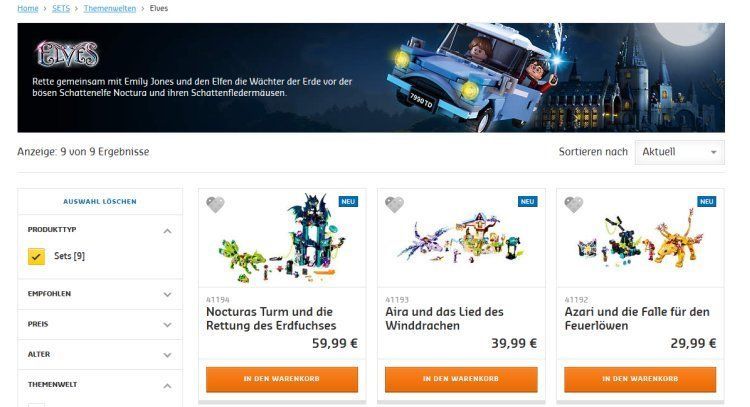The width and height of the screenshot is (750, 407).
Task: Go to Home breadcrumb link
Action: point(28,9)
